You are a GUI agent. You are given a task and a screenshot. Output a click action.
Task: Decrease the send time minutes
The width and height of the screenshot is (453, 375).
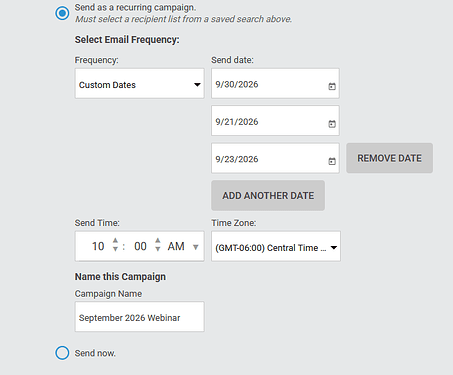(158, 249)
